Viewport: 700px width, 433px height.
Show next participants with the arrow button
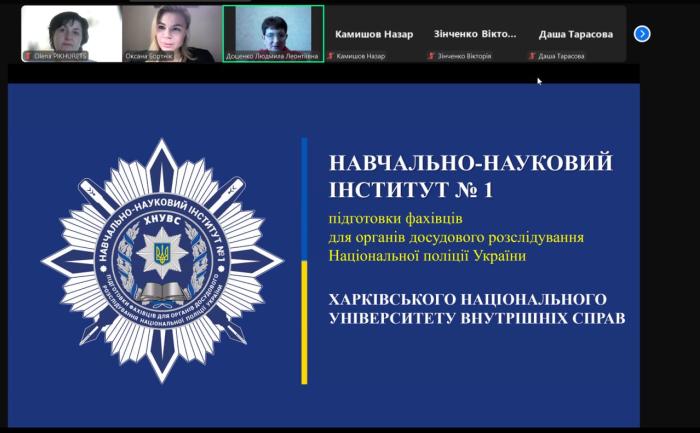coord(642,34)
